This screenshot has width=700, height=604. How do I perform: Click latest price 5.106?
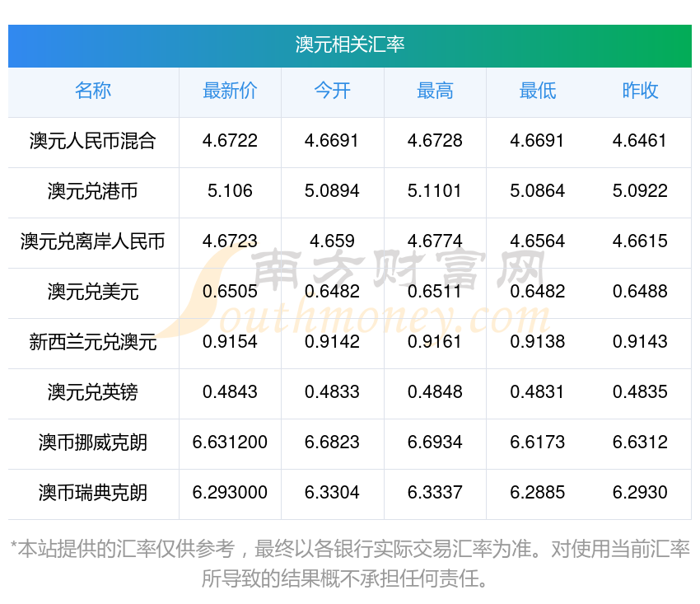(x=230, y=191)
